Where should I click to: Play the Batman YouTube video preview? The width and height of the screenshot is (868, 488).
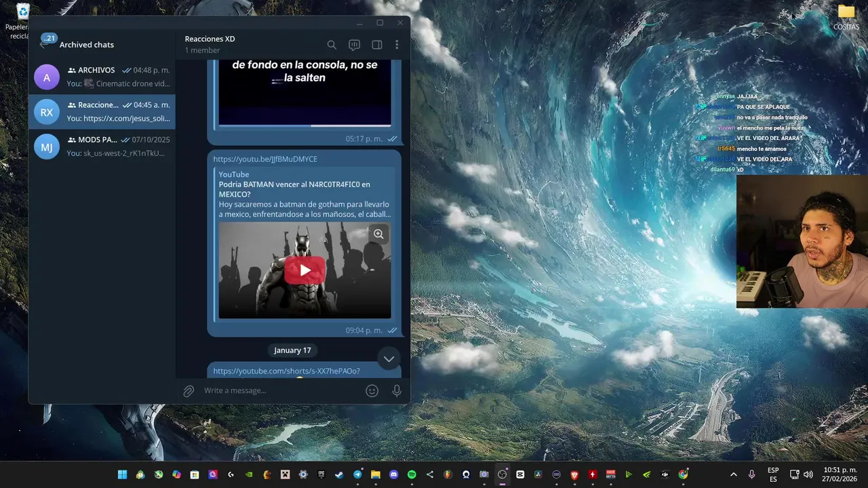pos(304,270)
